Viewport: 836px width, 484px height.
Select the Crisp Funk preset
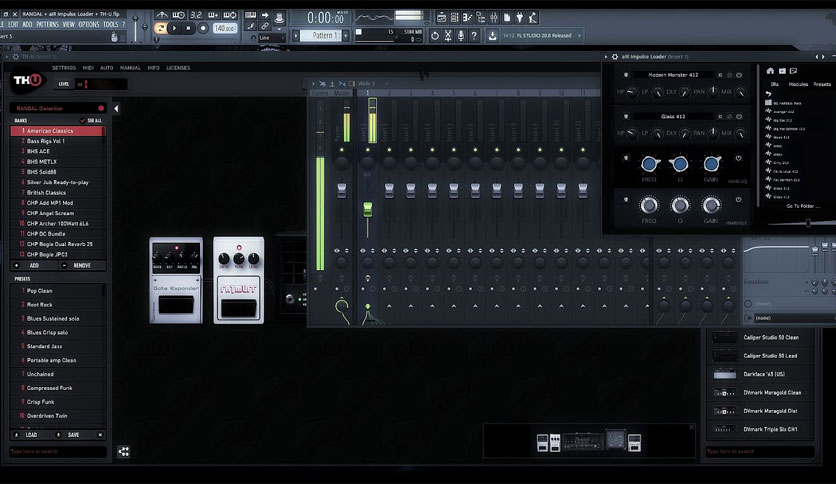(58, 402)
